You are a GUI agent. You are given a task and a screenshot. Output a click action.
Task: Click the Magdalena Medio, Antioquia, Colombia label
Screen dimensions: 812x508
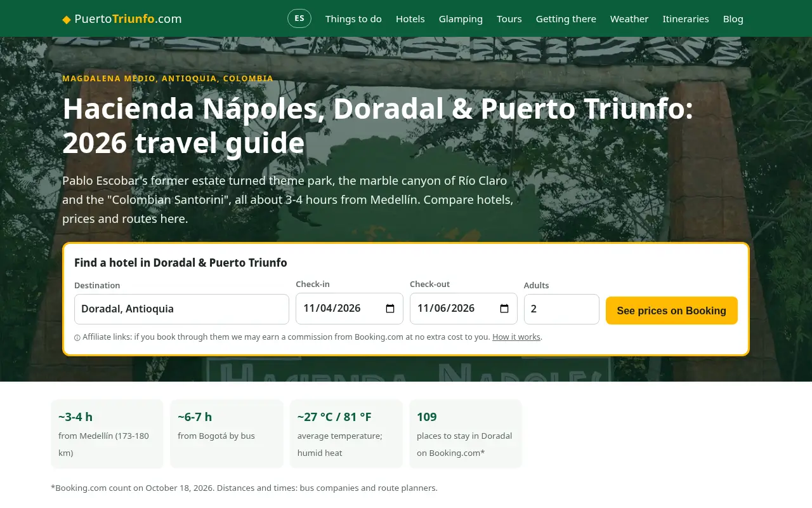pos(167,79)
